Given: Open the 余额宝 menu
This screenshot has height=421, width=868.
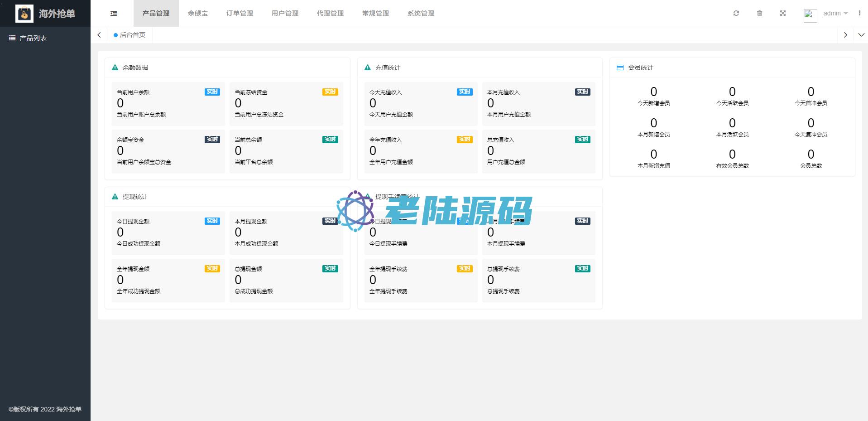Looking at the screenshot, I should point(198,14).
